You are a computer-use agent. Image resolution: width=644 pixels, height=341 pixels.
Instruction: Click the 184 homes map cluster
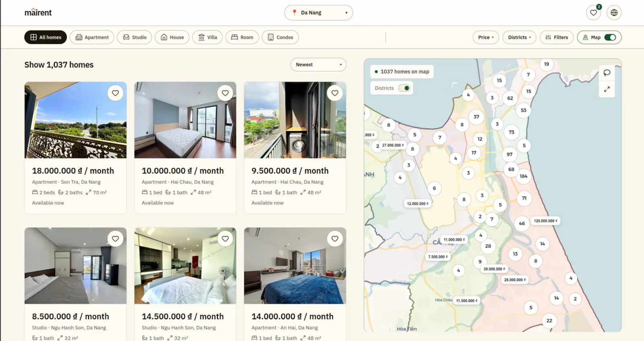pos(523,176)
